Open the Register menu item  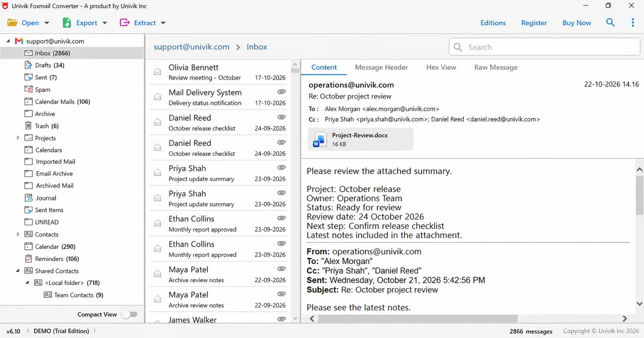click(534, 23)
